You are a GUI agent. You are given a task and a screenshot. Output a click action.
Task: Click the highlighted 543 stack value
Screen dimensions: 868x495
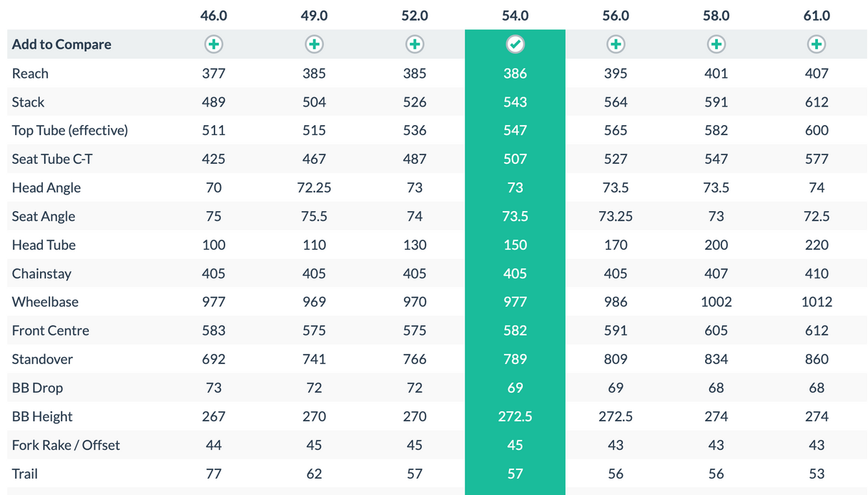coord(515,102)
